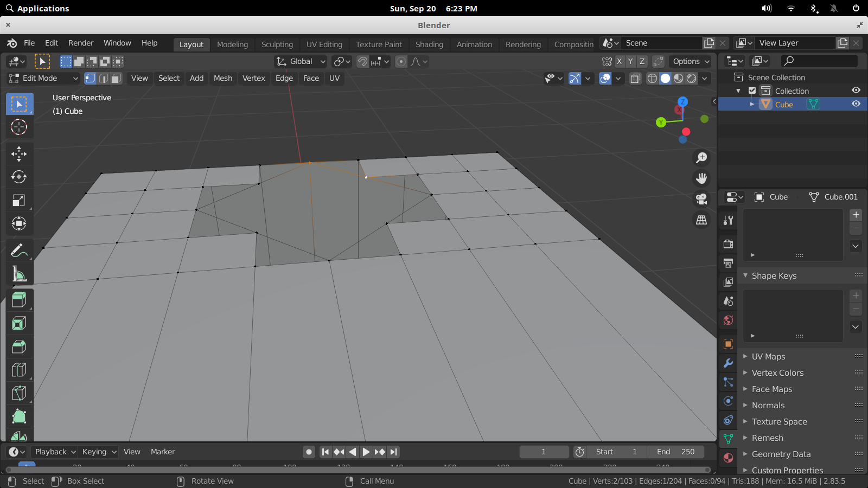Open the Material properties tab
Viewport: 868px width, 488px height.
[728, 458]
